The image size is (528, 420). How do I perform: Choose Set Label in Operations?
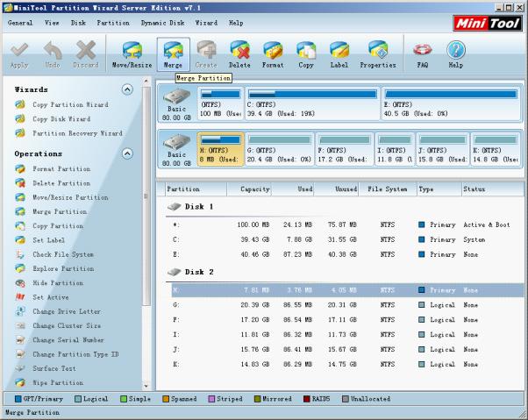coord(40,240)
